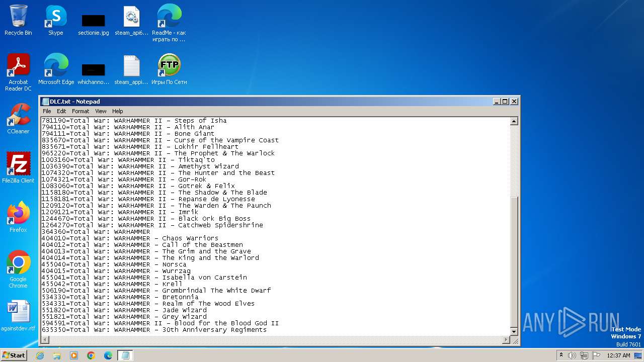Launch Skype from the desktop

coord(56,20)
